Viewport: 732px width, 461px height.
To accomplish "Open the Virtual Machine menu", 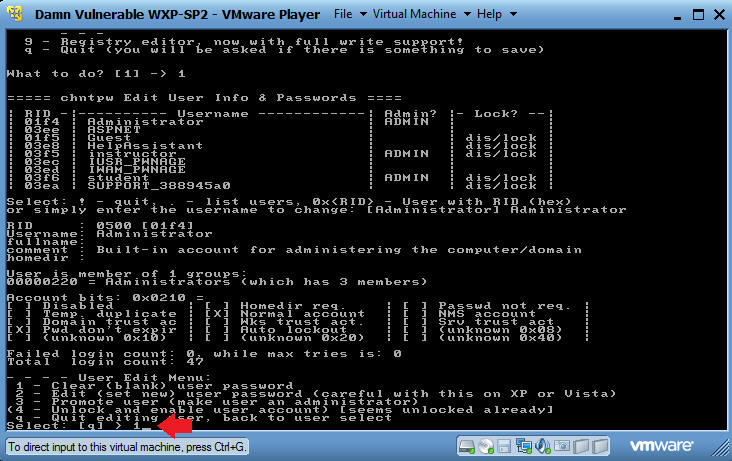I will point(421,14).
